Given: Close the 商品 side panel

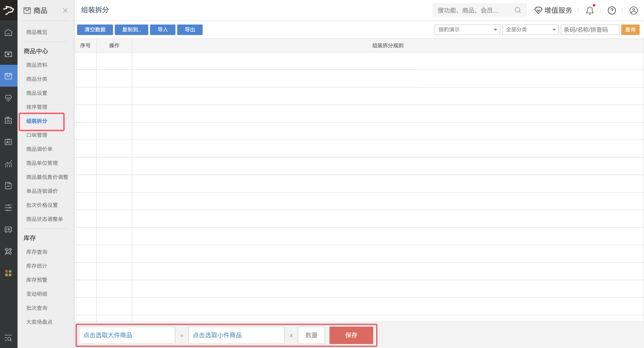Looking at the screenshot, I should click(x=65, y=11).
